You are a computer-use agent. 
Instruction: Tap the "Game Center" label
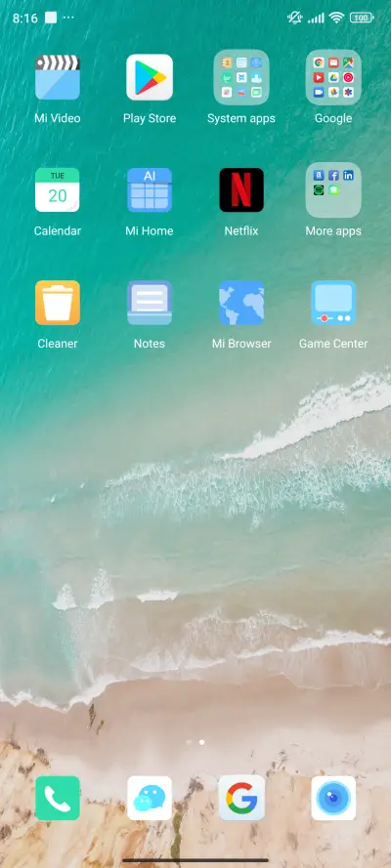[x=333, y=344]
